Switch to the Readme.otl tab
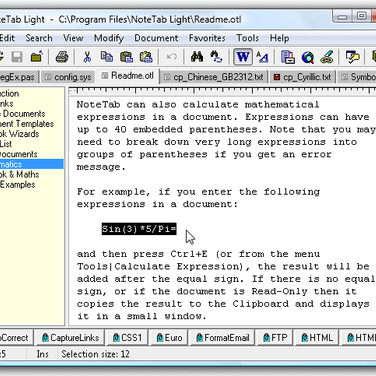The height and width of the screenshot is (376, 376). click(x=128, y=76)
